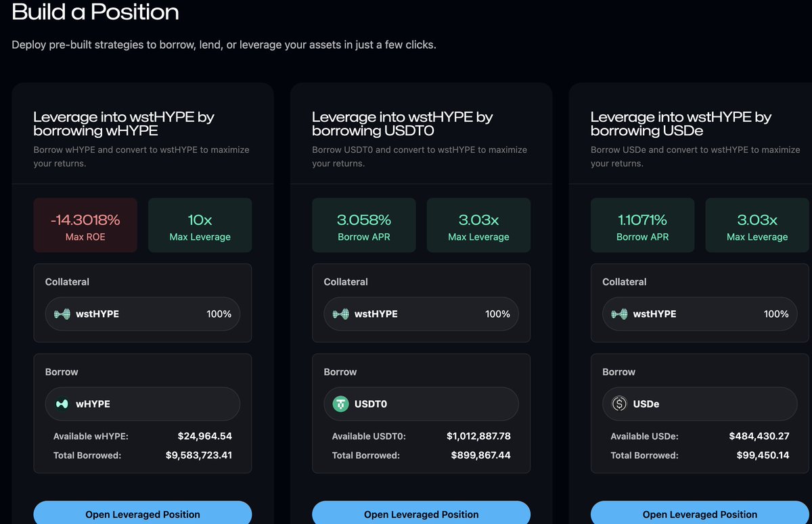812x524 pixels.
Task: Click Total Borrowed value $899,867.44
Action: point(481,455)
